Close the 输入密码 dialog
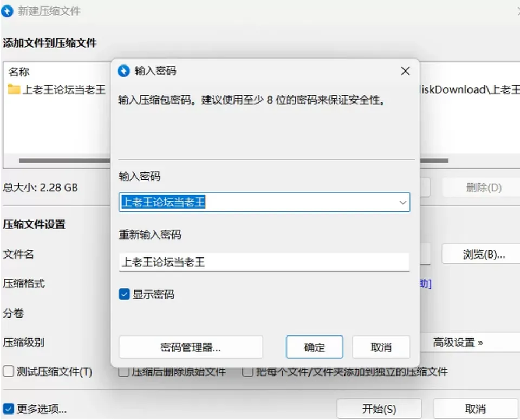 tap(405, 70)
